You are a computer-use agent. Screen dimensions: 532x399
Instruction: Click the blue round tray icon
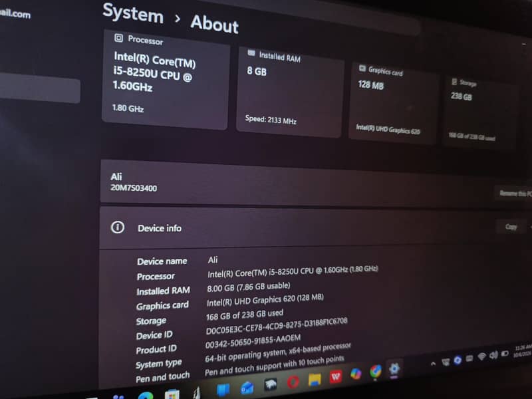tap(458, 360)
